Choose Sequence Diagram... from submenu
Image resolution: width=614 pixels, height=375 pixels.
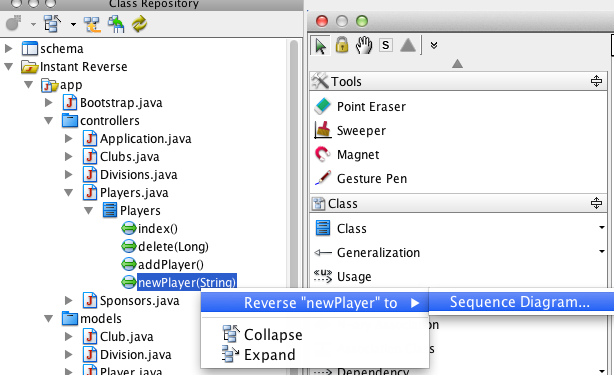[x=521, y=302]
